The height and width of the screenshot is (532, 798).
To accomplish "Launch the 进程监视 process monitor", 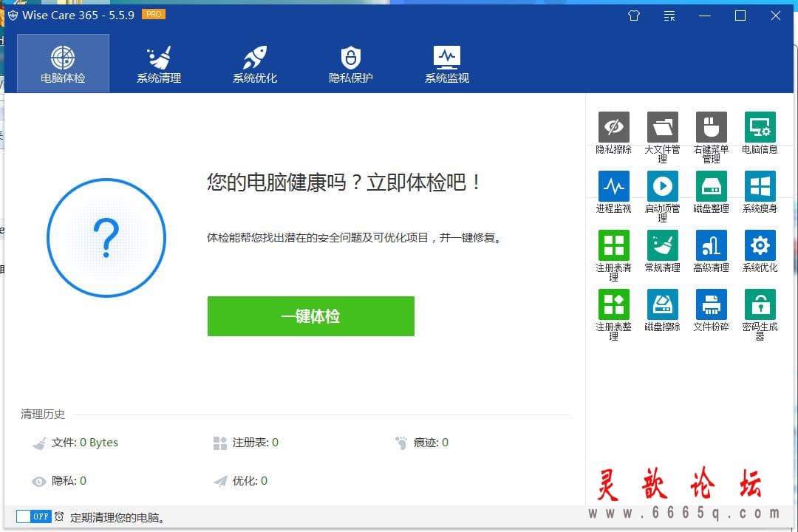I will (613, 185).
